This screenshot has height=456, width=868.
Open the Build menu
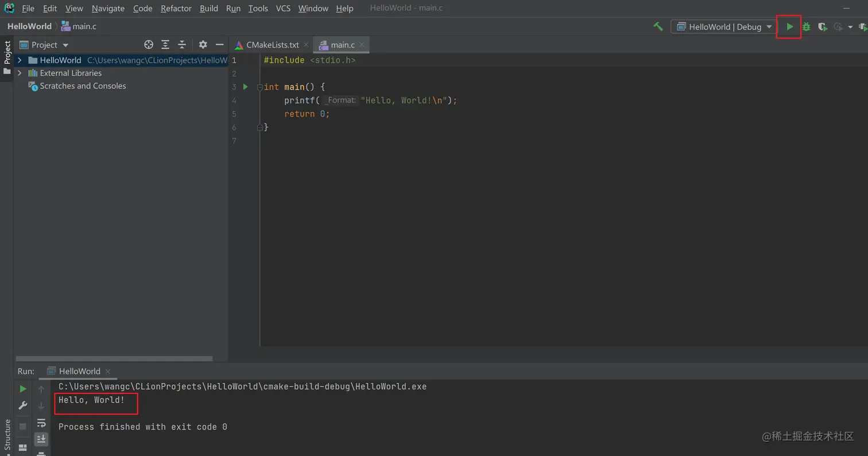209,8
